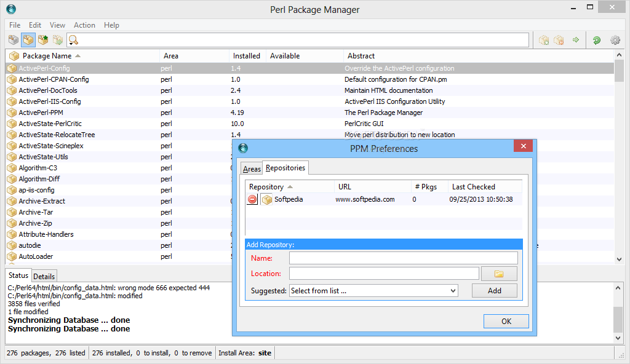Select the Attribute-Handlers package name
The image size is (630, 364).
coord(46,234)
